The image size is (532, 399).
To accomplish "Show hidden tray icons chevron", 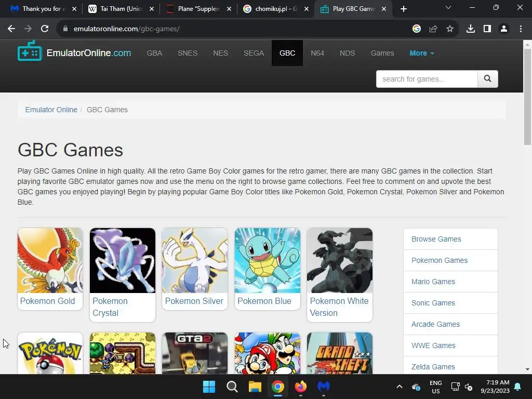I will pos(400,387).
